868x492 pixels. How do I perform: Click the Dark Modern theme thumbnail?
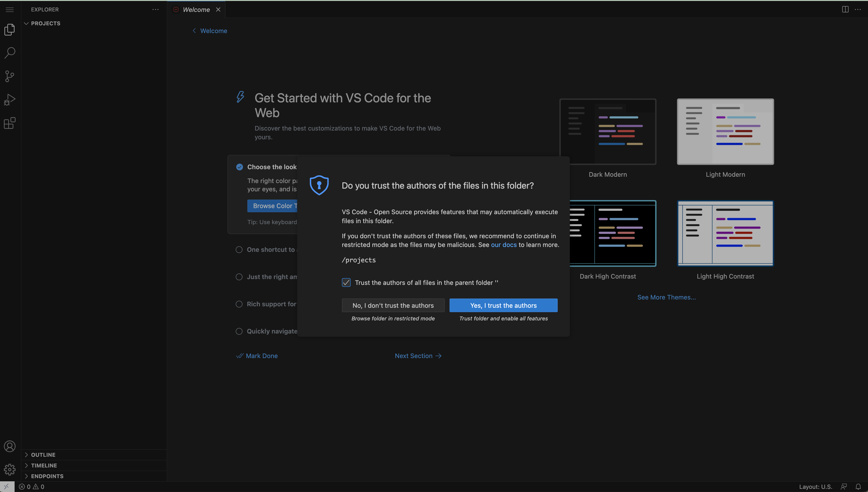(607, 132)
